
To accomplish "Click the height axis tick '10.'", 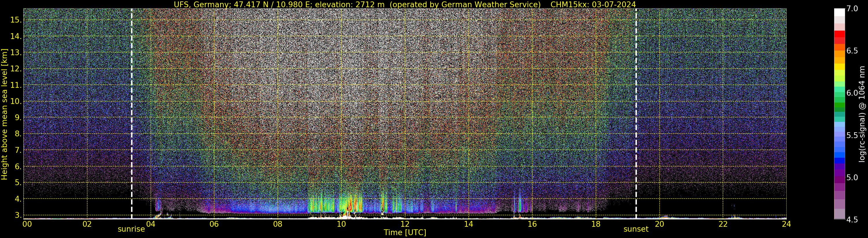I will [16, 101].
